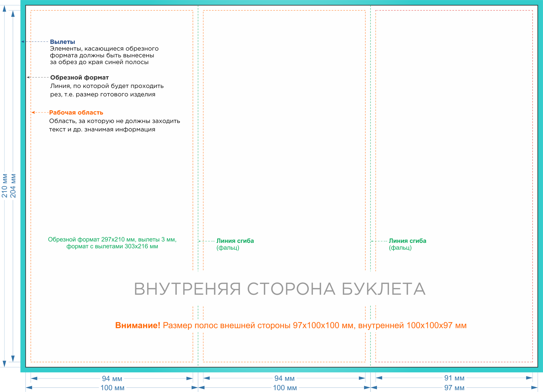Click the "Обрезной формат" bold heading

[79, 77]
